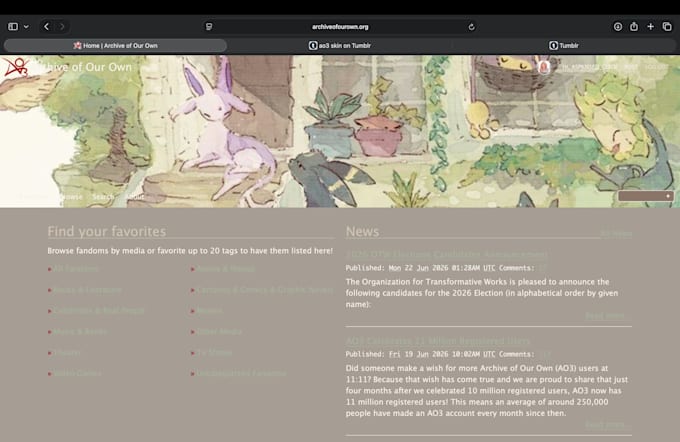Open the Theater fandom link

[x=66, y=353]
